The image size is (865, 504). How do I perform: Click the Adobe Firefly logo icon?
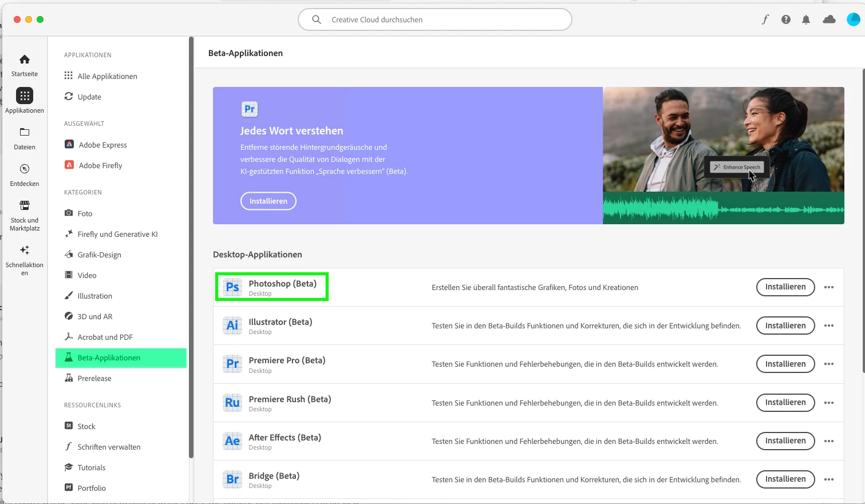pyautogui.click(x=69, y=165)
